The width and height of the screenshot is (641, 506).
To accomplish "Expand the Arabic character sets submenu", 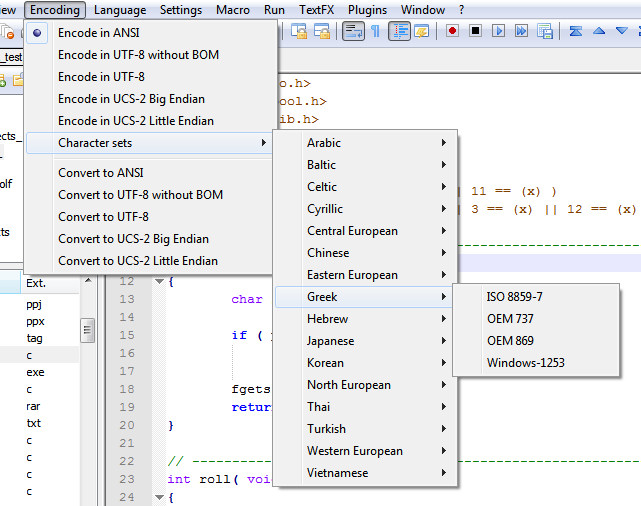I will click(x=365, y=143).
